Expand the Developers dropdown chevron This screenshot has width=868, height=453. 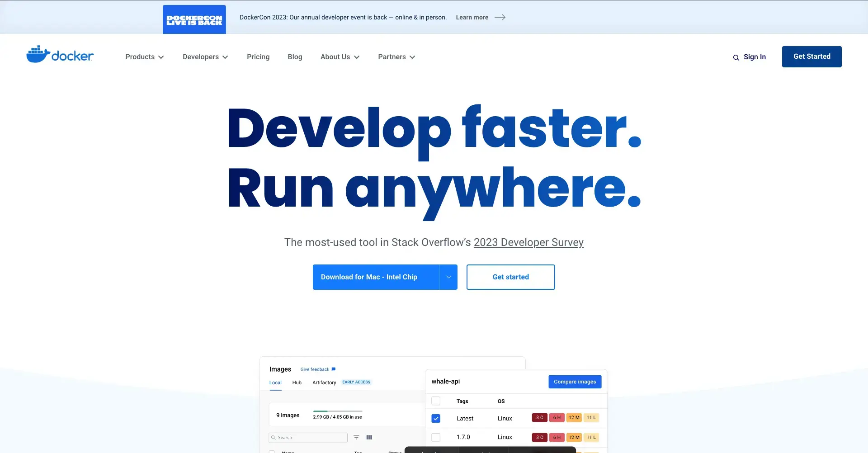pyautogui.click(x=225, y=57)
